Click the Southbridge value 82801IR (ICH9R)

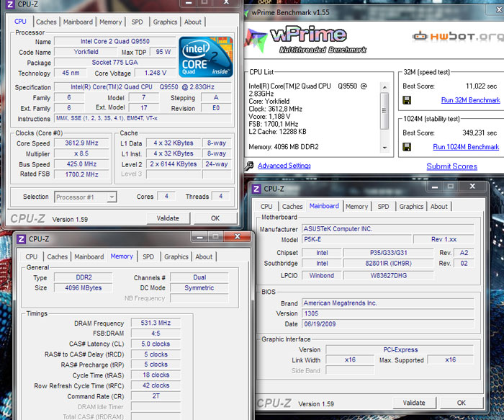pyautogui.click(x=389, y=264)
